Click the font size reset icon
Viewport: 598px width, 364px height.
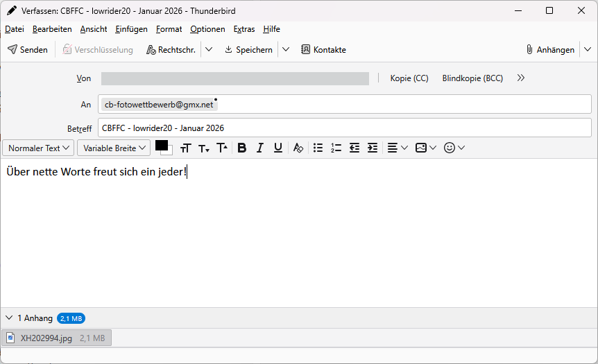[x=185, y=148]
